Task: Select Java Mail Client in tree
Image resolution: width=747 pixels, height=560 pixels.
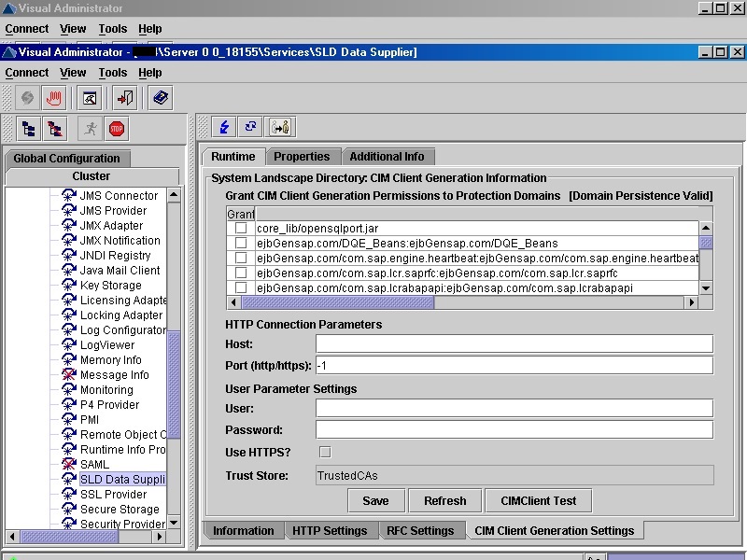Action: point(120,270)
